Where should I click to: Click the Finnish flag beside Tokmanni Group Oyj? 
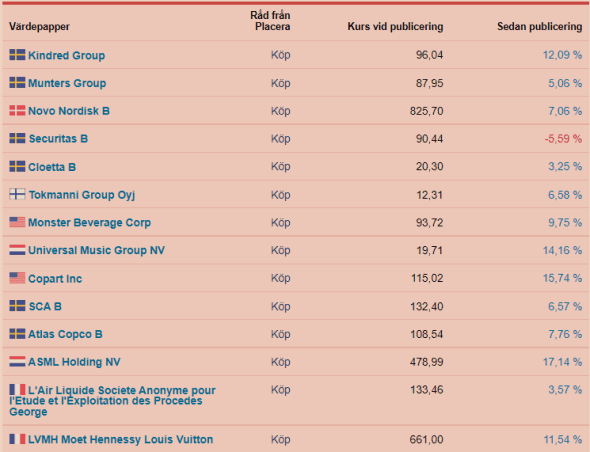coord(17,194)
